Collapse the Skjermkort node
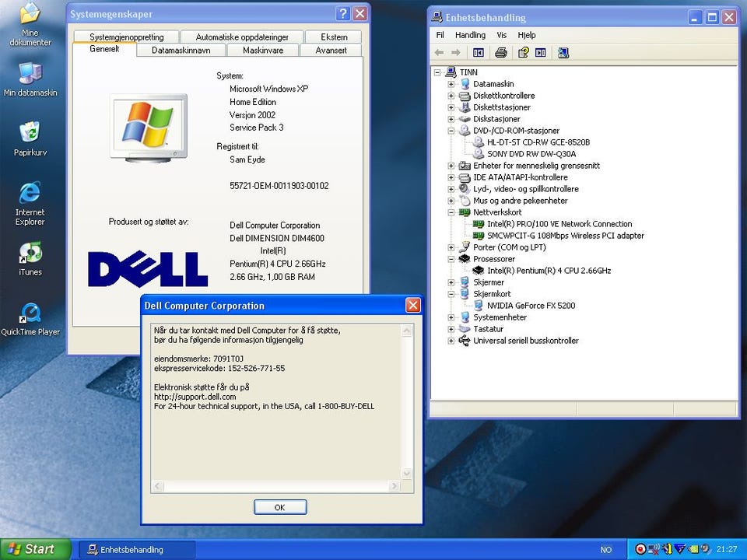The height and width of the screenshot is (560, 747). [x=451, y=294]
